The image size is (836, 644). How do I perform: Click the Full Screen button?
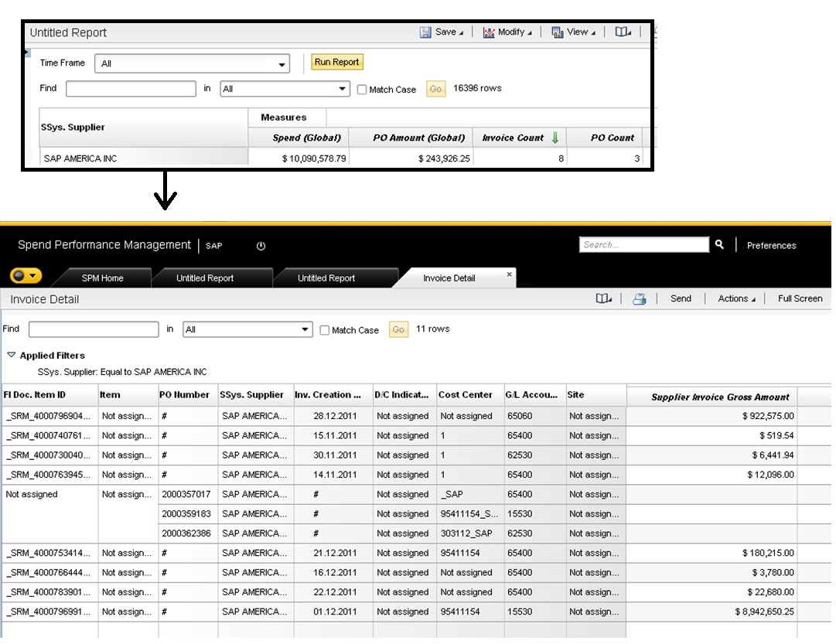pos(800,298)
